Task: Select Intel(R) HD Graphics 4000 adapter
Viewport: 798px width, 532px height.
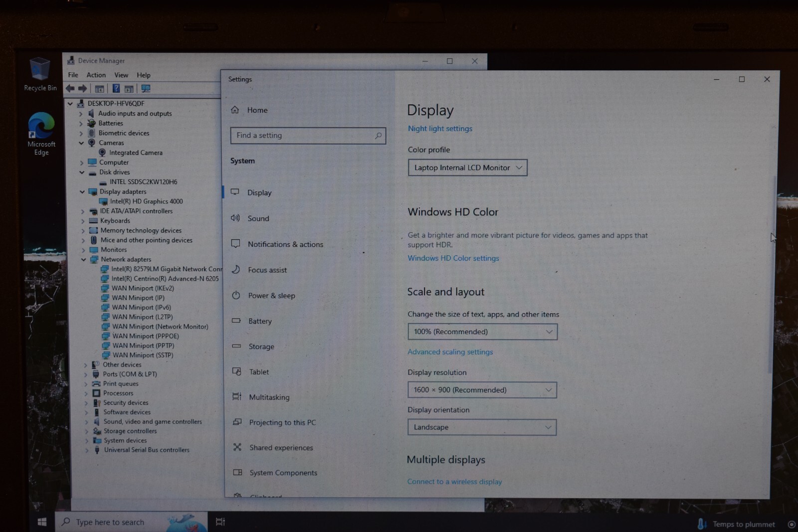Action: 146,201
